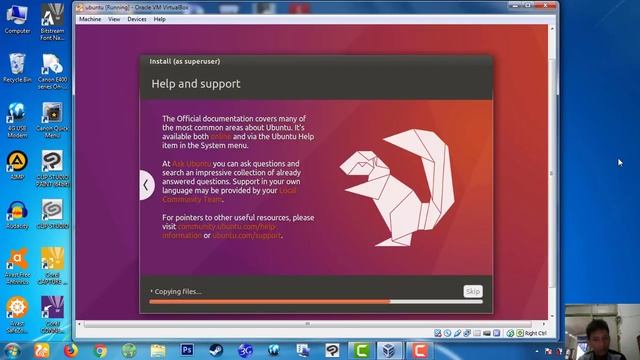Open the ubuntu.com/support link
Screen dimensions: 640x360
247,236
